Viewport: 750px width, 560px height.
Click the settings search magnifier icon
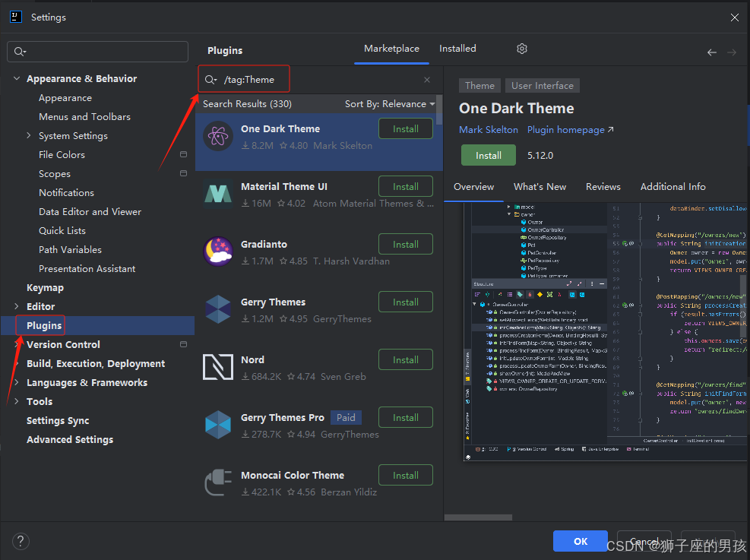pyautogui.click(x=20, y=51)
